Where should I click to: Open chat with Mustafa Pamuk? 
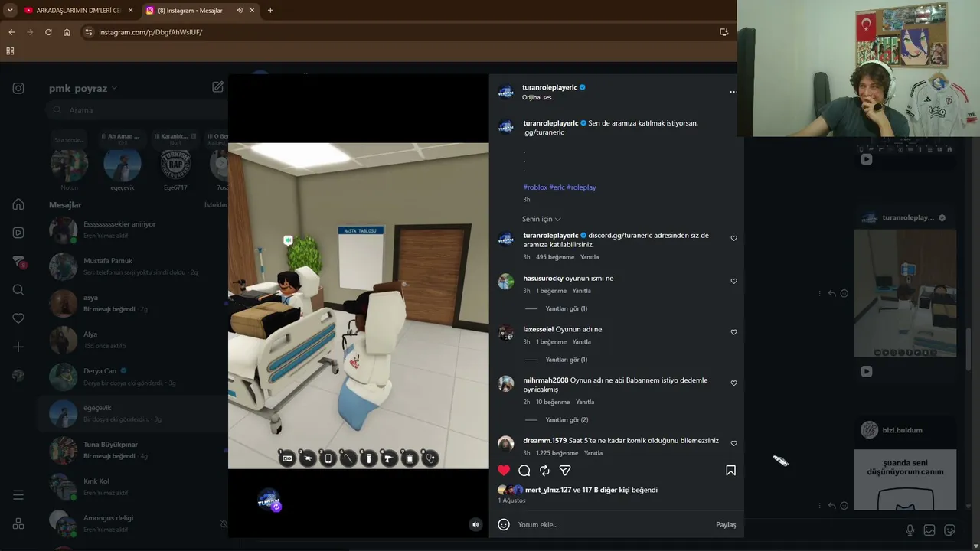pos(132,266)
